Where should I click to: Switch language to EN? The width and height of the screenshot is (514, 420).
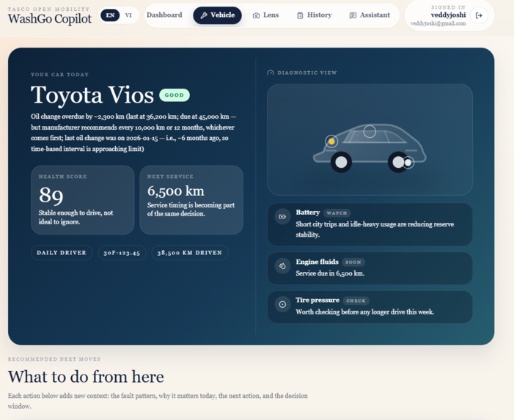click(110, 15)
